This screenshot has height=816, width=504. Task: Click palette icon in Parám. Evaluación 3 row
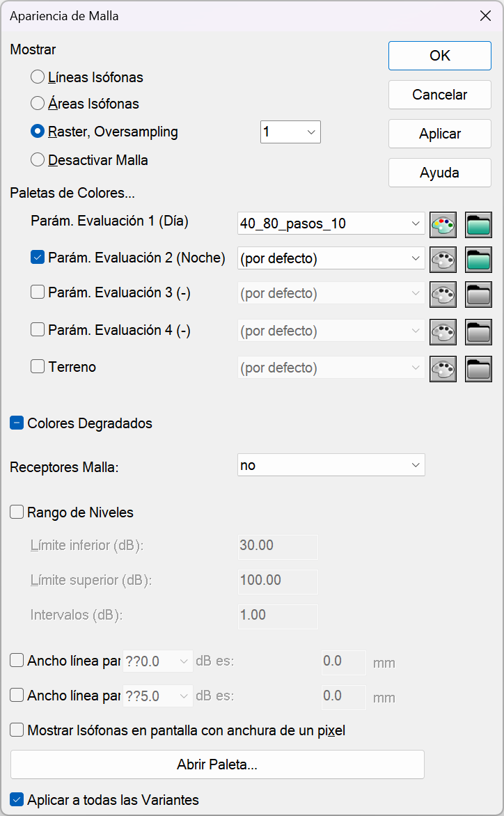(x=443, y=295)
